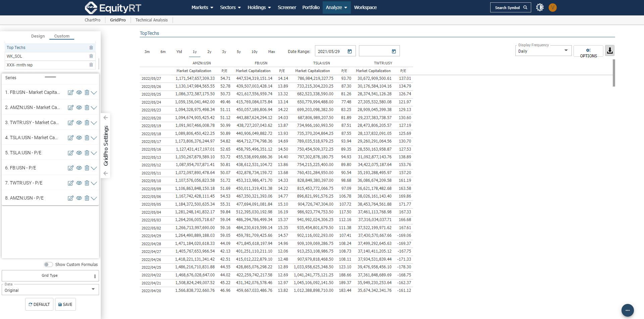Image resolution: width=644 pixels, height=319 pixels.
Task: Select the 5y time range
Action: pyautogui.click(x=239, y=52)
